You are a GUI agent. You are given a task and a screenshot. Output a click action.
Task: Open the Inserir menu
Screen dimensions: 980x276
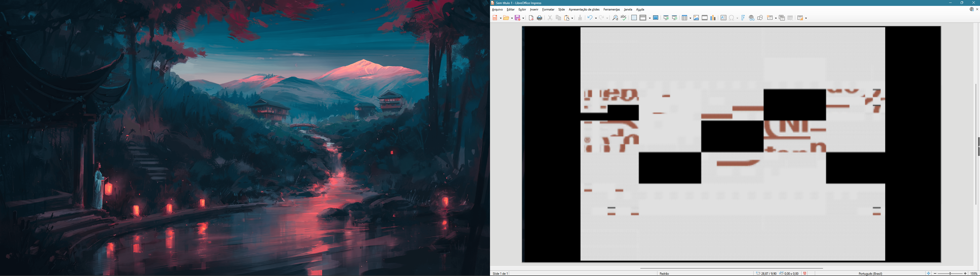(534, 9)
